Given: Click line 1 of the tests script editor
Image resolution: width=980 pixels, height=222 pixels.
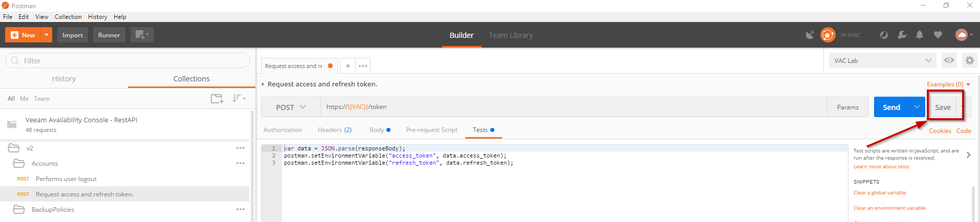Looking at the screenshot, I should pyautogui.click(x=564, y=148).
